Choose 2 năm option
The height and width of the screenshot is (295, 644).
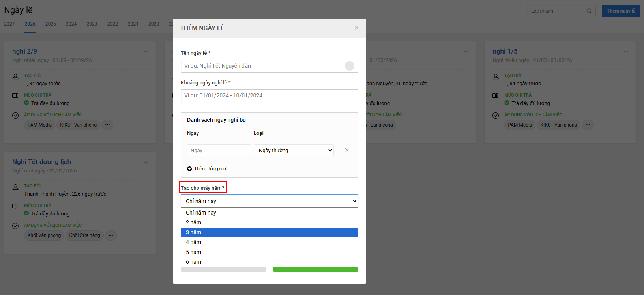click(x=270, y=222)
